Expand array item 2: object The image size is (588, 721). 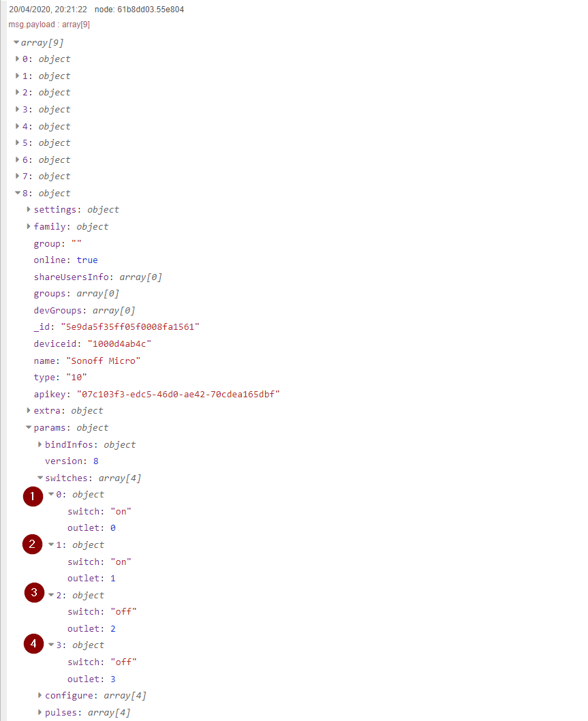17,93
